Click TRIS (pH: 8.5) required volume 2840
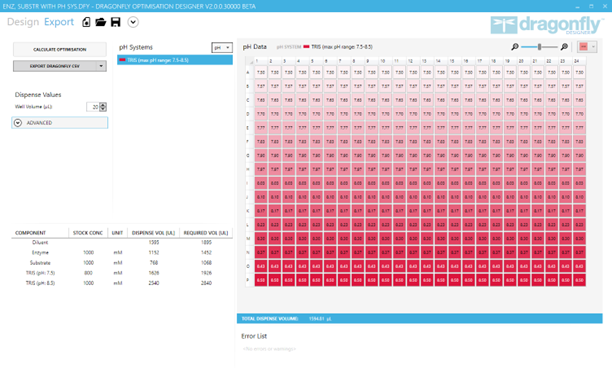 click(x=206, y=283)
